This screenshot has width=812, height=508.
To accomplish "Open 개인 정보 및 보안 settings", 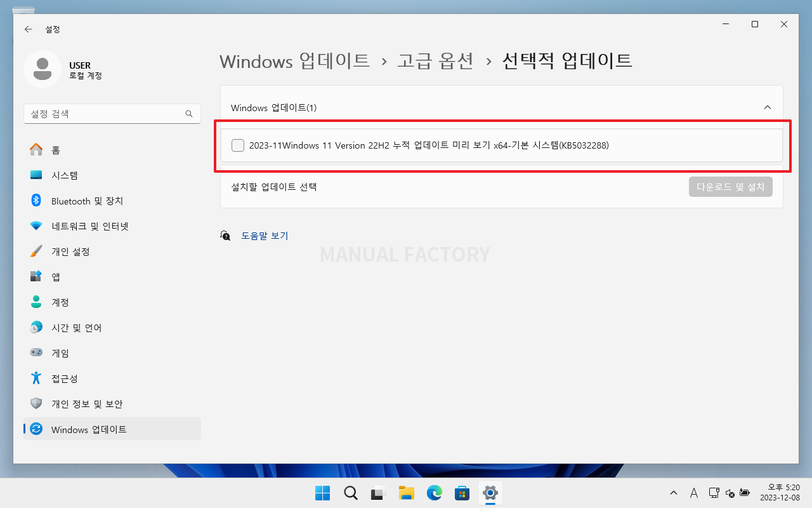I will (x=112, y=404).
